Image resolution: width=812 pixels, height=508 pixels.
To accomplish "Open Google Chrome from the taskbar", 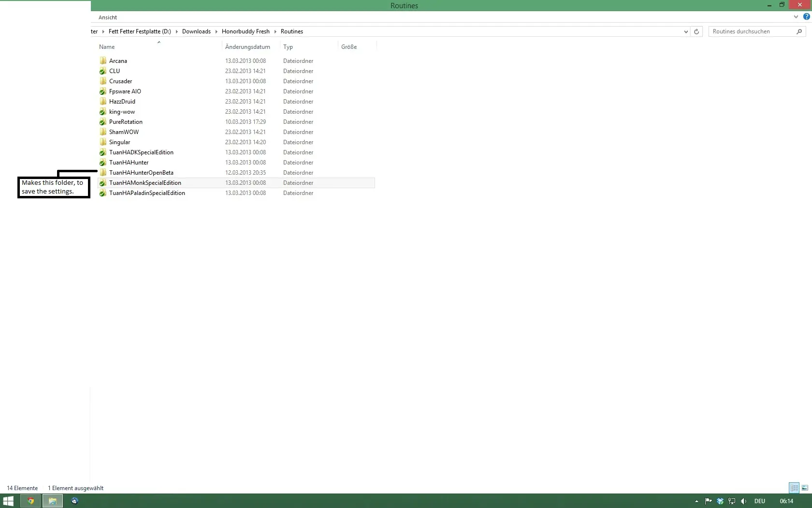I will [x=31, y=501].
